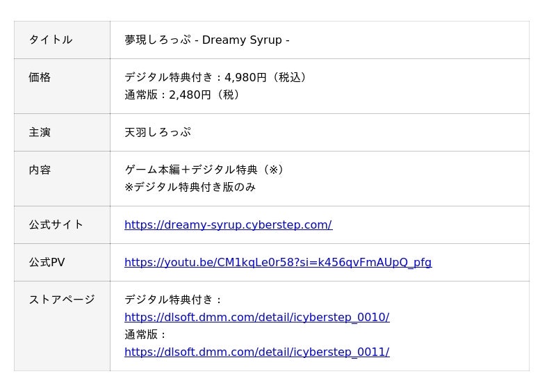This screenshot has width=556, height=392.
Task: Click the note ※デジタル特典付き版のみ
Action: tap(190, 187)
